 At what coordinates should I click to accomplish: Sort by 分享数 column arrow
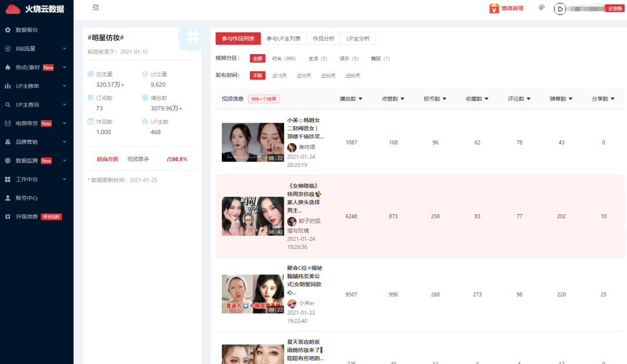coord(612,99)
